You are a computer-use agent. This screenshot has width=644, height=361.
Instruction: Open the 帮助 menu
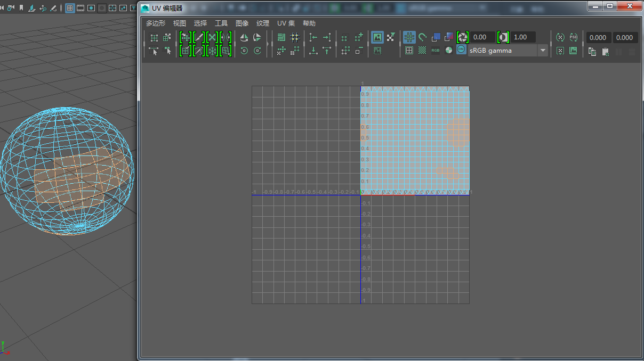[309, 23]
